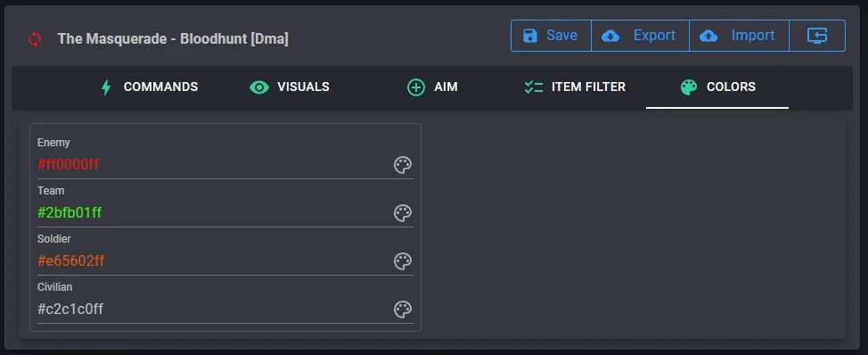Open the Team color palette picker
Screen dimensions: 868x355
(x=403, y=212)
